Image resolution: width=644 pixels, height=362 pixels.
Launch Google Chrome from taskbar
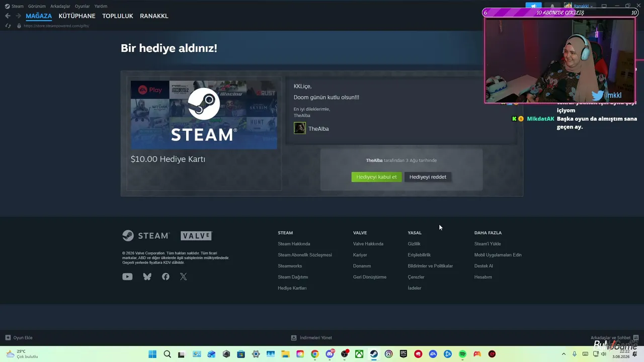pos(314,354)
